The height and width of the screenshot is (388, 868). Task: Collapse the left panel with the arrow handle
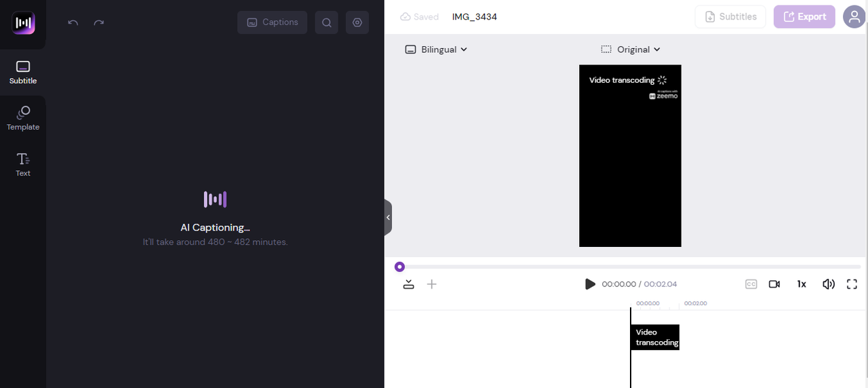[x=388, y=218]
